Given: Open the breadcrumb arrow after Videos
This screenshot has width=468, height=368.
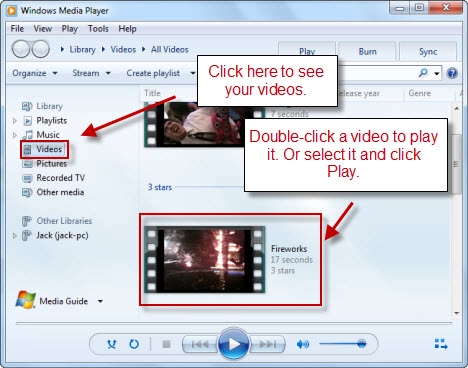Looking at the screenshot, I should coord(144,49).
